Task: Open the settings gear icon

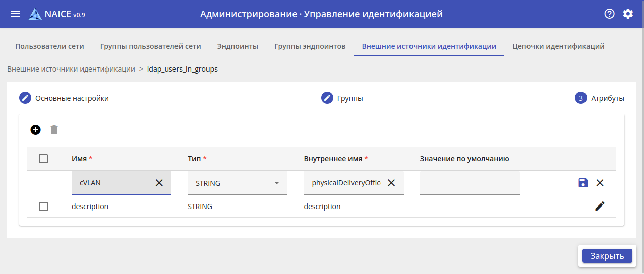Action: click(628, 14)
